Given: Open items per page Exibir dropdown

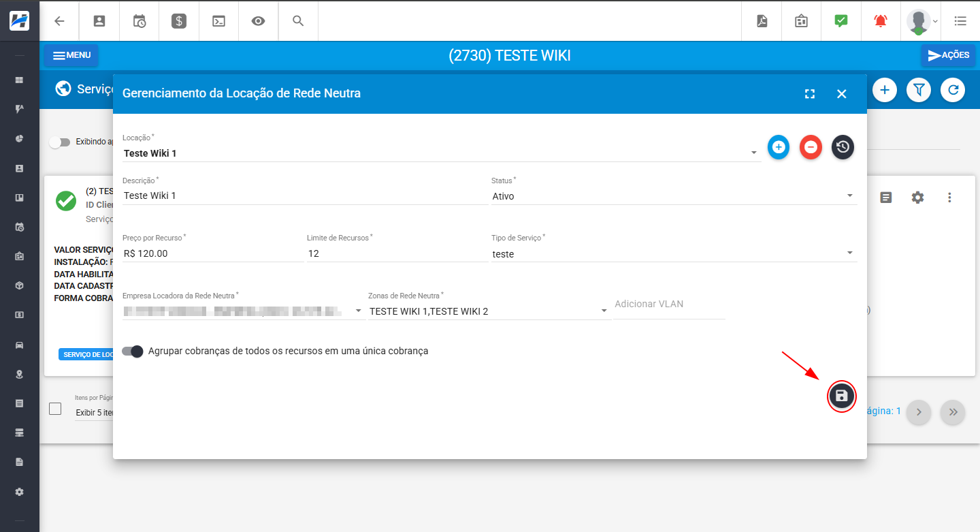Looking at the screenshot, I should tap(94, 412).
